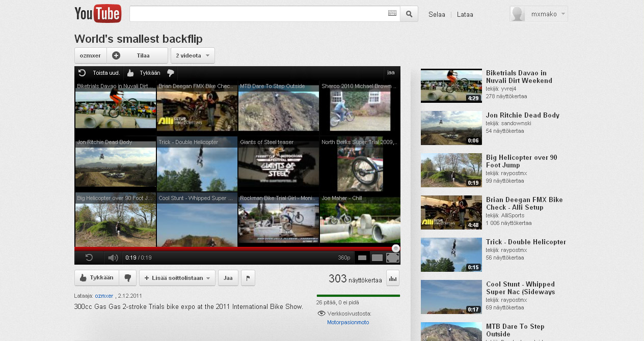644x341 pixels.
Task: Open sidebar thumbnail with 0:17 duration
Action: click(451, 297)
